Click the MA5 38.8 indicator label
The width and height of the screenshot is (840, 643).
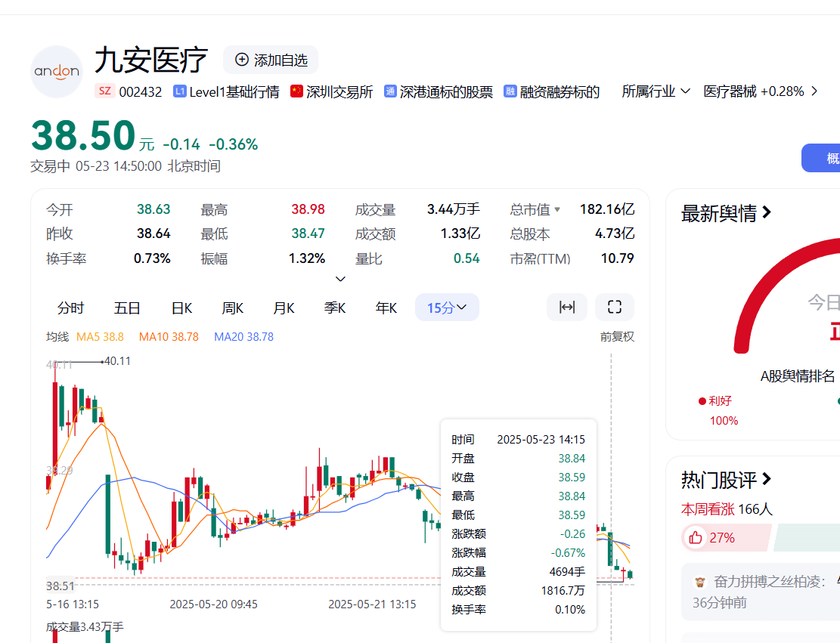pos(100,337)
